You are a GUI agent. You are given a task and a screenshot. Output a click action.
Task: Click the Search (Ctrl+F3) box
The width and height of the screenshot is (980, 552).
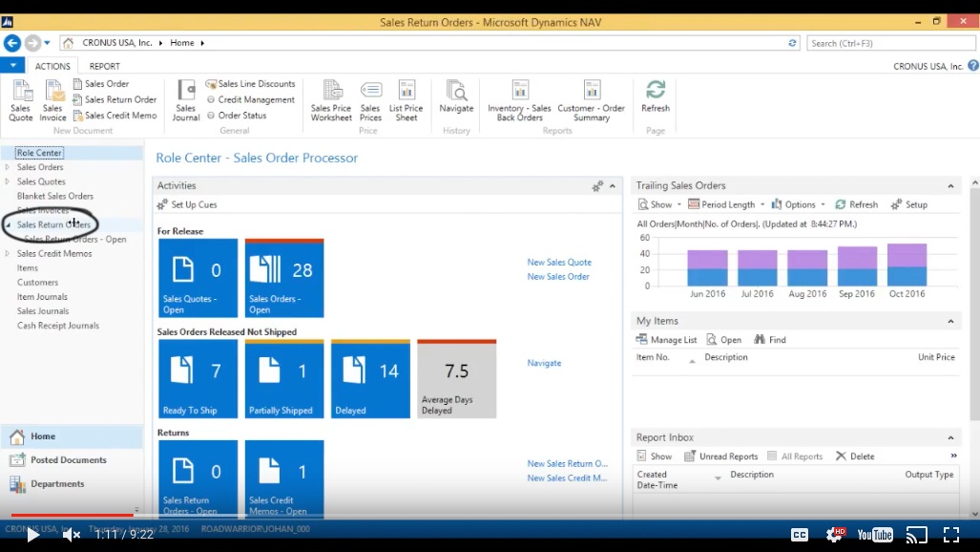890,43
